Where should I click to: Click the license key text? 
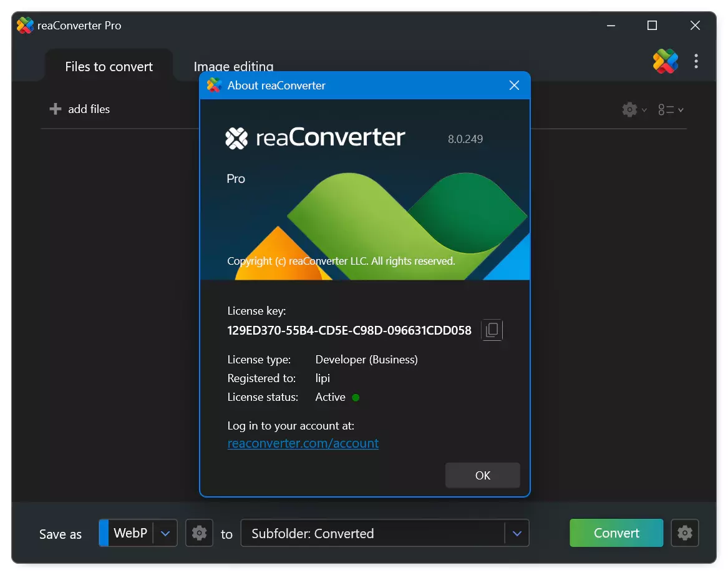tap(349, 330)
